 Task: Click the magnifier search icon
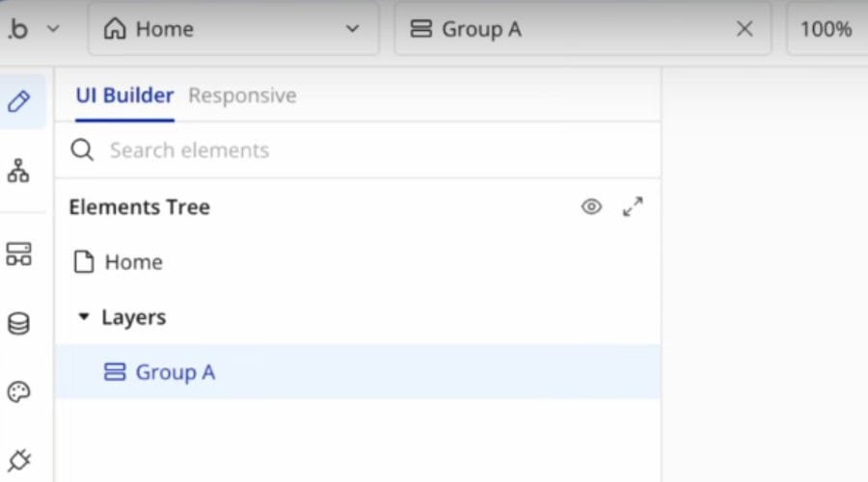82,150
